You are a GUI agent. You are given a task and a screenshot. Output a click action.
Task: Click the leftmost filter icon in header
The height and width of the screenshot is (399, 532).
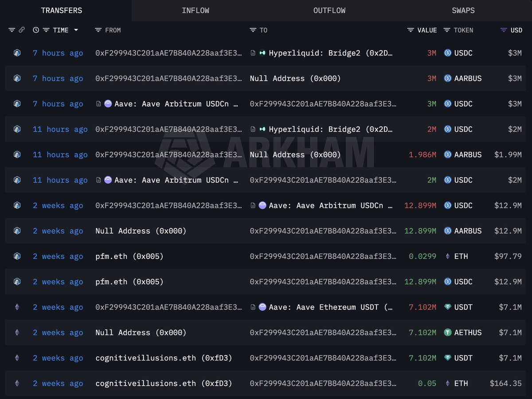[12, 30]
